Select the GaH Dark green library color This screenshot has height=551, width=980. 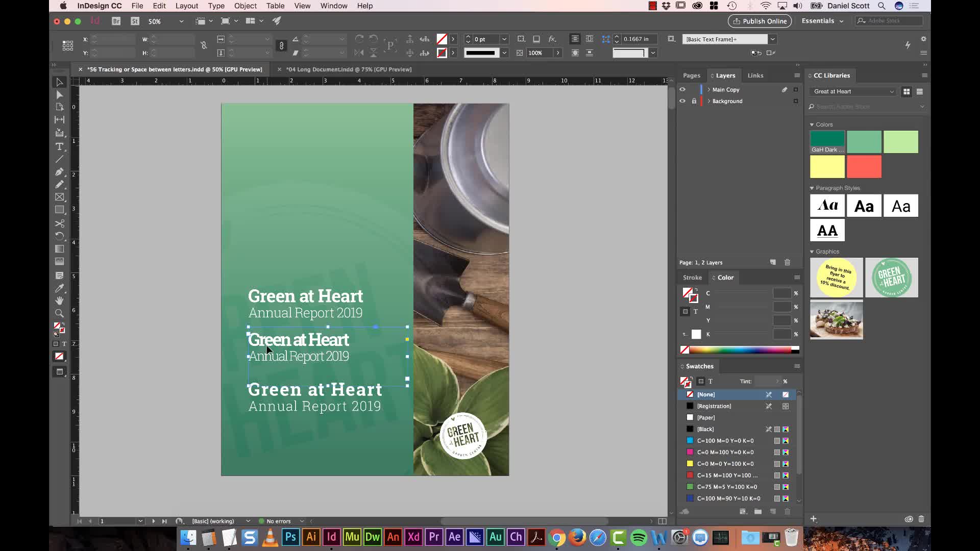[x=827, y=142]
